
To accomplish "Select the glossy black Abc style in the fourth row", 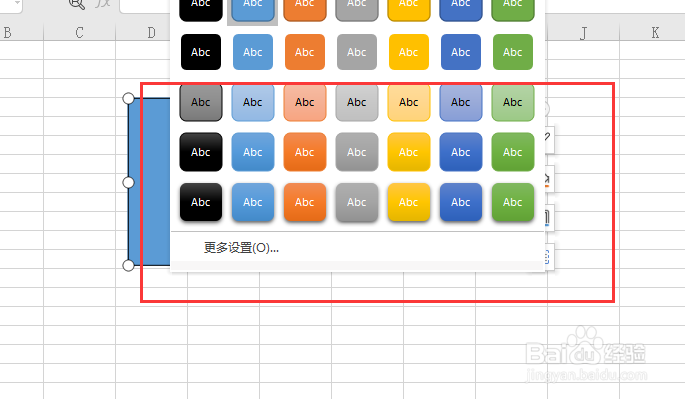I will (201, 152).
